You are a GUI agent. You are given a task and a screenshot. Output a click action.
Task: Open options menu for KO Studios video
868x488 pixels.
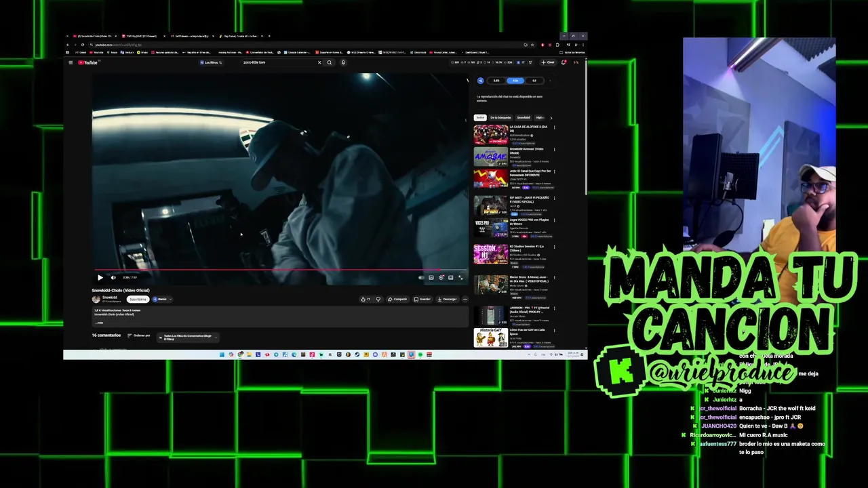pos(554,247)
